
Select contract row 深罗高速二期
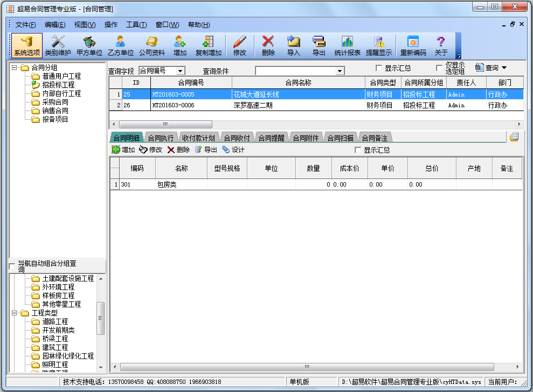click(x=316, y=105)
